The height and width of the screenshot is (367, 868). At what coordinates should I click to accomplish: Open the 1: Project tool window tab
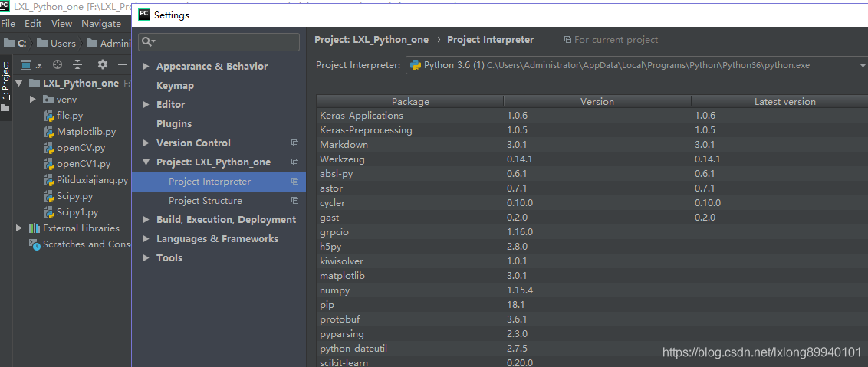(5, 86)
